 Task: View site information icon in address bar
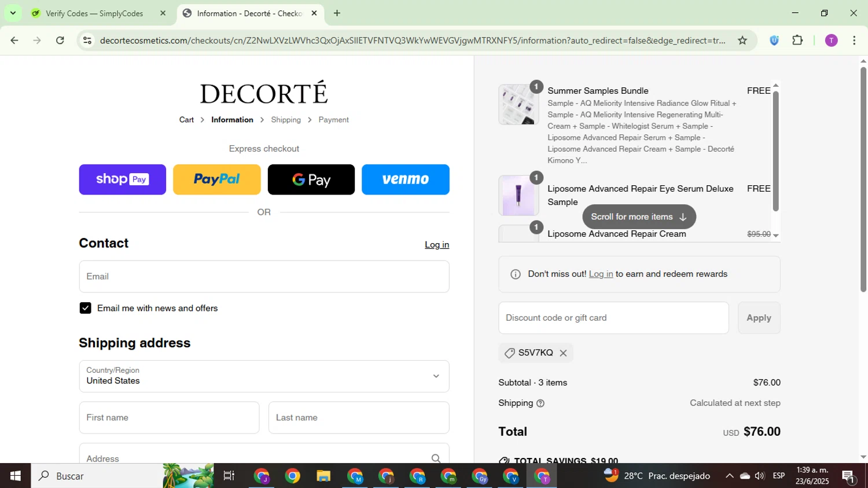[x=87, y=41]
